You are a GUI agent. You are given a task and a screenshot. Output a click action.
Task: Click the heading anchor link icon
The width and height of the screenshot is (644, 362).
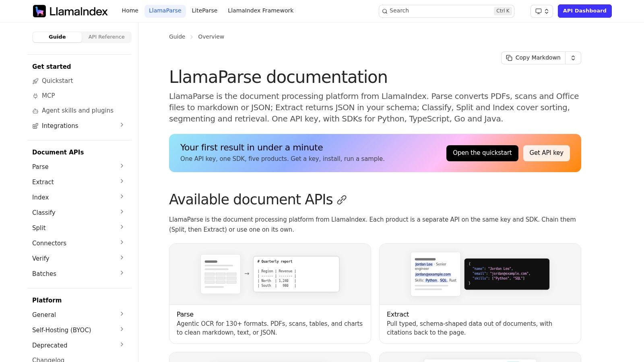click(342, 200)
